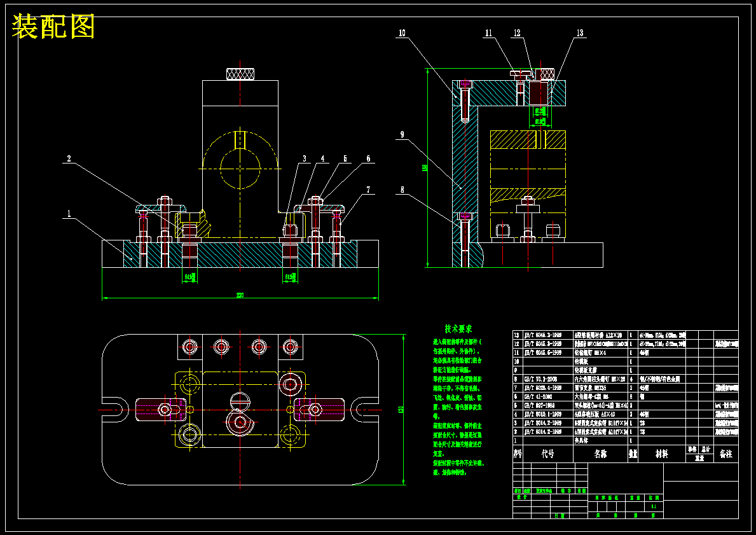
Task: Click the 夹具体 name cell in row 1
Action: 581,440
